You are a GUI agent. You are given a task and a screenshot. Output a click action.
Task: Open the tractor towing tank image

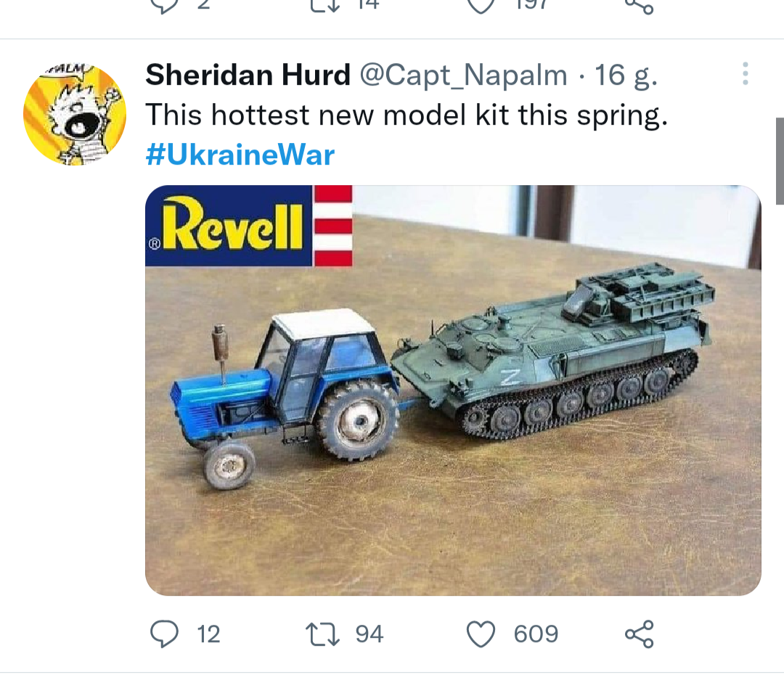[453, 390]
